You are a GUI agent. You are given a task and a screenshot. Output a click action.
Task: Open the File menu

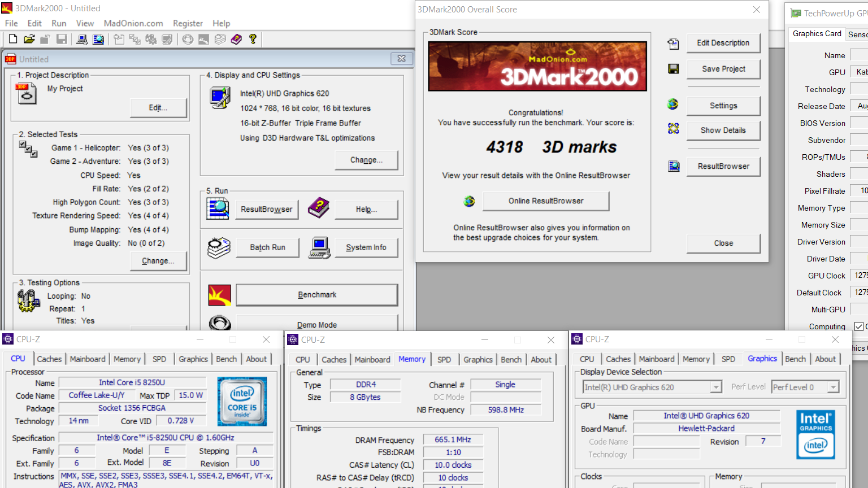11,23
